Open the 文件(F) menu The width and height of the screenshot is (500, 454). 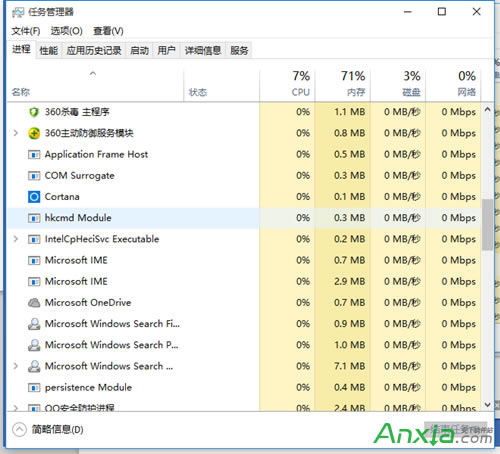[26, 31]
